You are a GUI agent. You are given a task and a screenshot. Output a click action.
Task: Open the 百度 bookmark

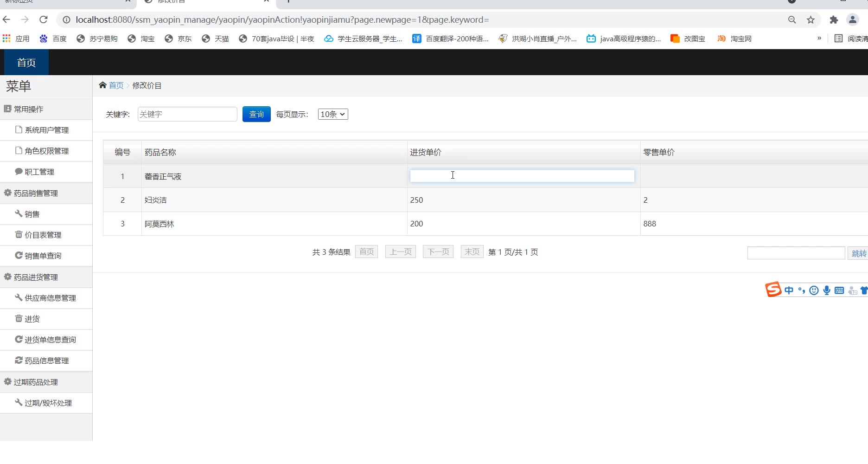[53, 39]
